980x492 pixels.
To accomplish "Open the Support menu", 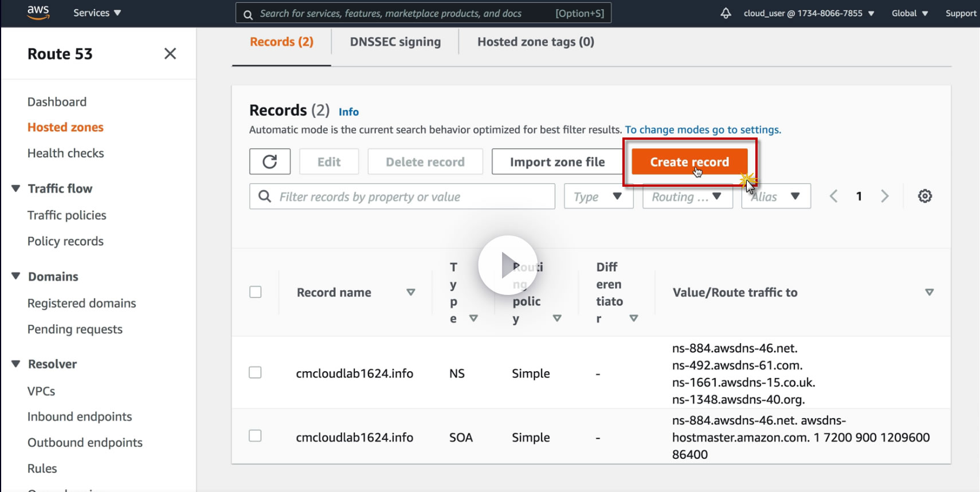I will [x=961, y=13].
